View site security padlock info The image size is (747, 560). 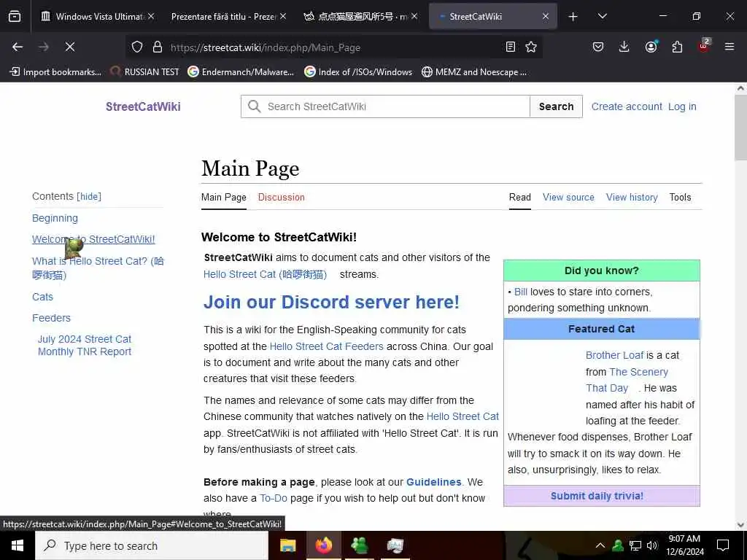[158, 47]
